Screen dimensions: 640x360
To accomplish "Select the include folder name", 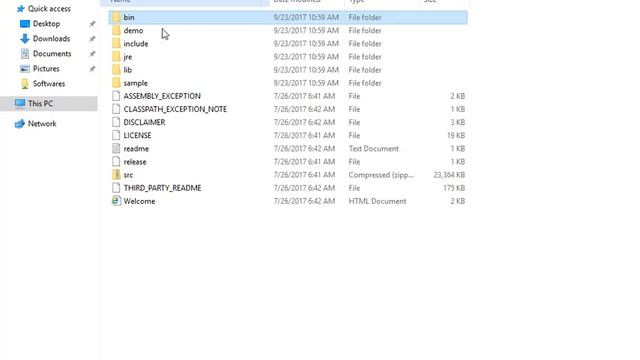I will (136, 43).
